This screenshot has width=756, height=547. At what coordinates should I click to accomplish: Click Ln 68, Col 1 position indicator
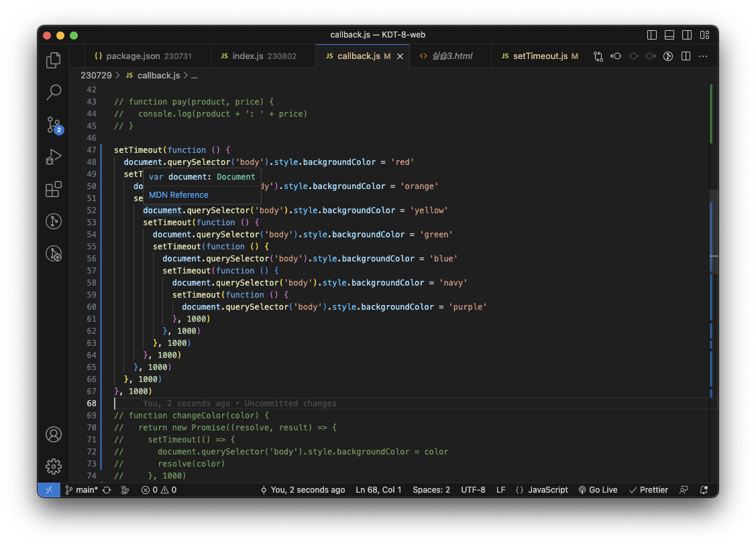(378, 489)
